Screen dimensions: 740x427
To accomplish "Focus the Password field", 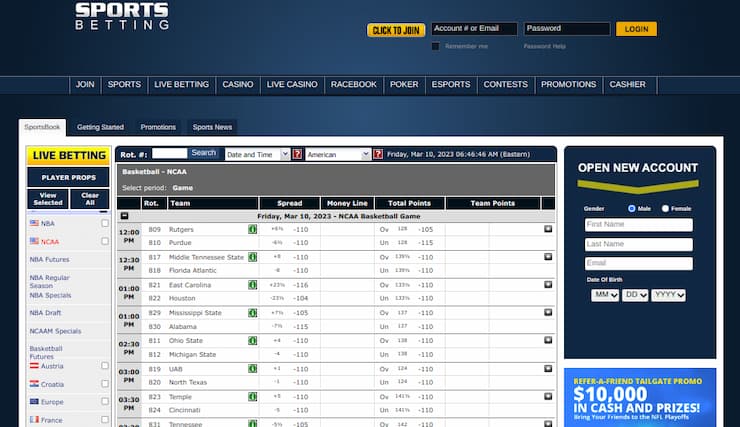I will (x=567, y=28).
